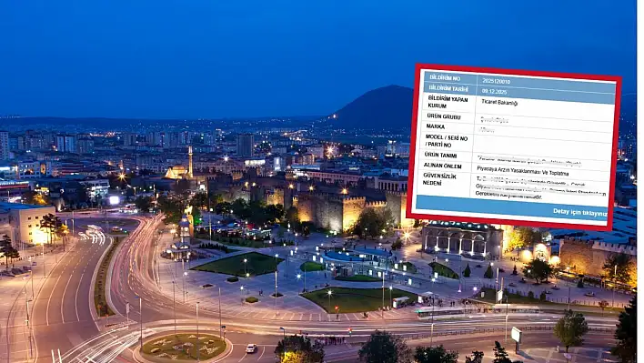Select the 'GÜVENSİZLİK NEDENİ' label
Viewport: 644px width, 363px height.
[x=439, y=179]
